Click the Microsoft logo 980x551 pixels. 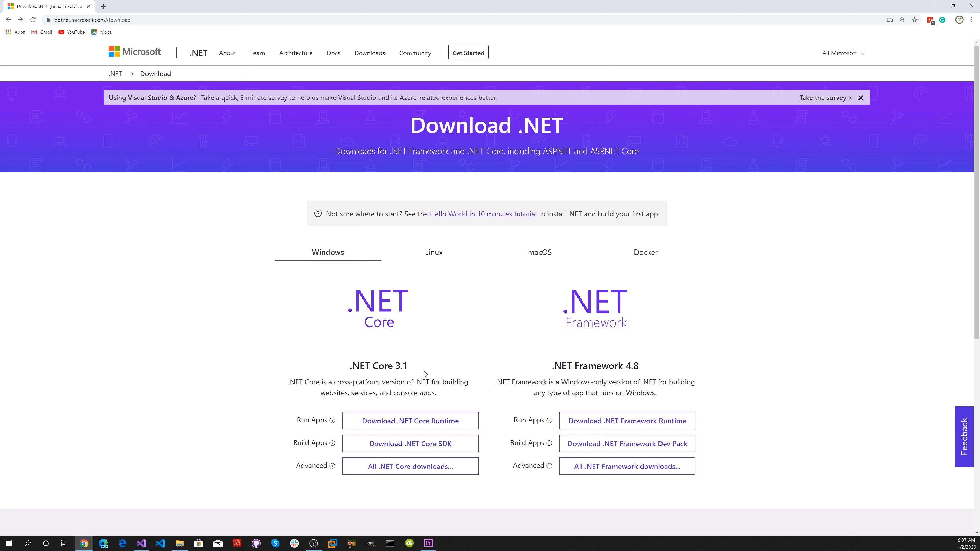[x=134, y=52]
